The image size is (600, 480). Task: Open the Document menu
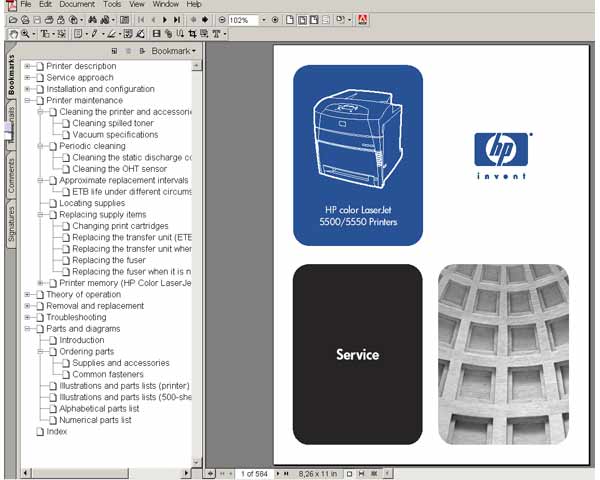[77, 4]
